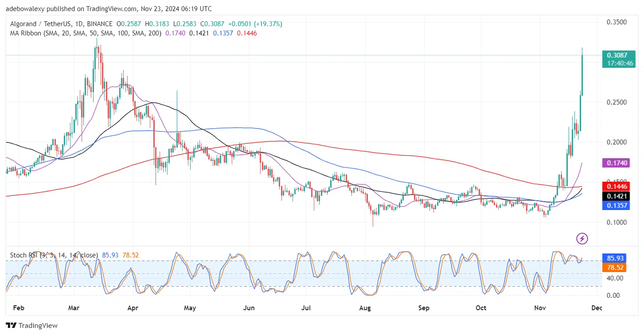Click the Aug label on time axis
The height and width of the screenshot is (335, 644).
coord(365,308)
